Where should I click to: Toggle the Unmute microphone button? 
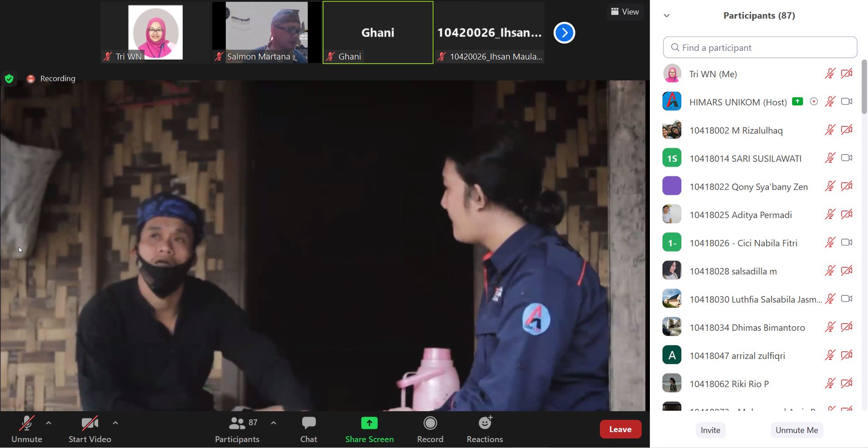[26, 423]
